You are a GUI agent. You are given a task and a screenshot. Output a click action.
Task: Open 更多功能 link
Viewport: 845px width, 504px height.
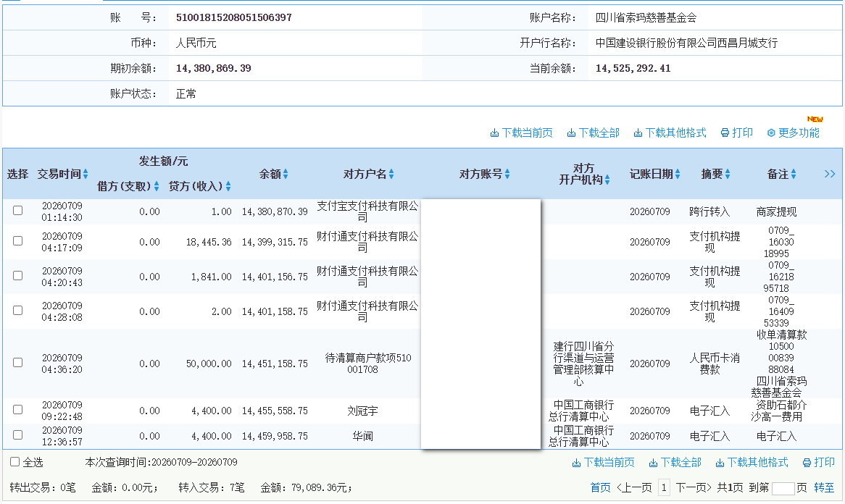[x=799, y=133]
